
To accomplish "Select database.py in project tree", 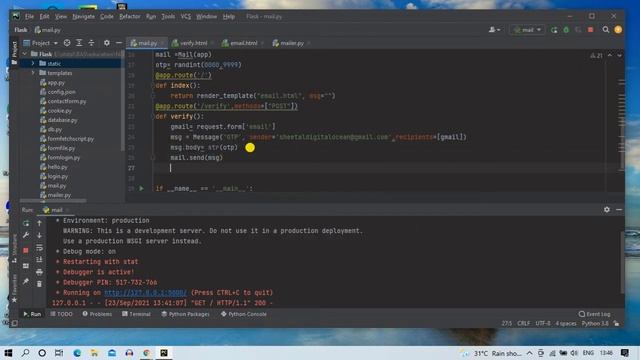I will [58, 120].
